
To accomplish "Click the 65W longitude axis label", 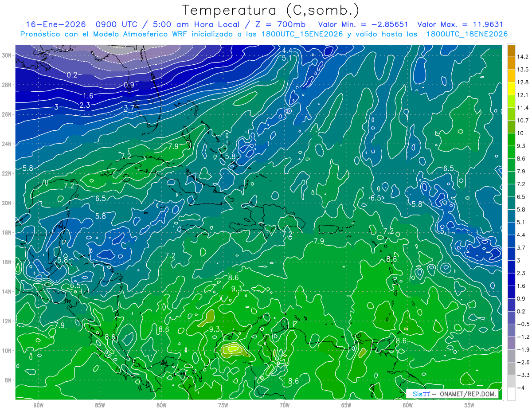I will click(346, 406).
